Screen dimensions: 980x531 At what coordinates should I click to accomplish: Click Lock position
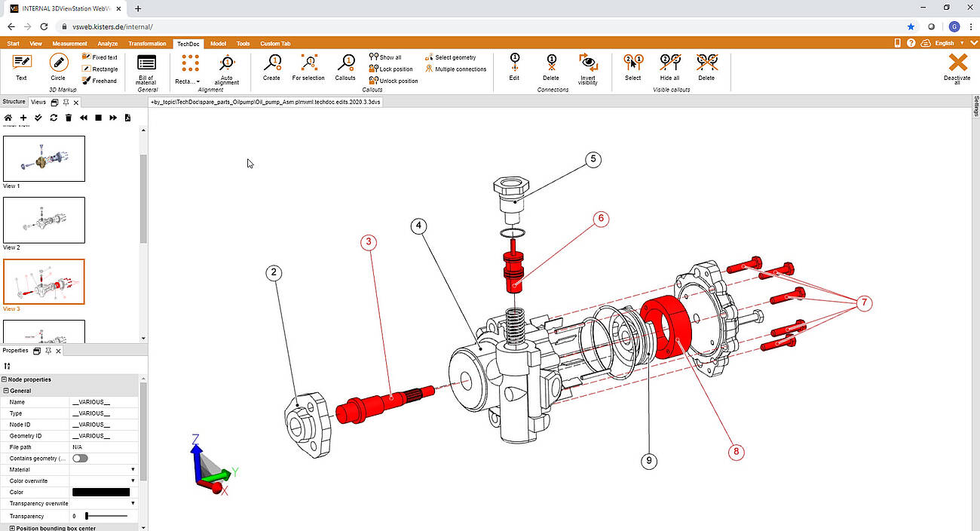click(x=390, y=69)
